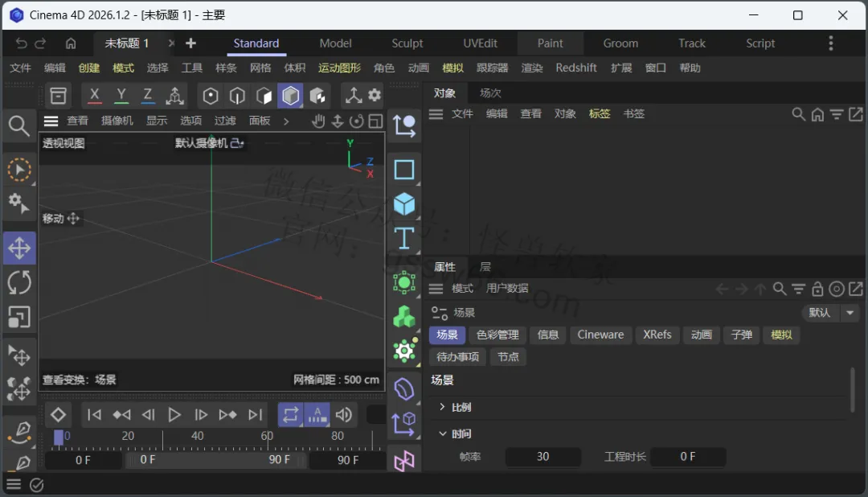
Task: Toggle X axis lock
Action: (95, 96)
